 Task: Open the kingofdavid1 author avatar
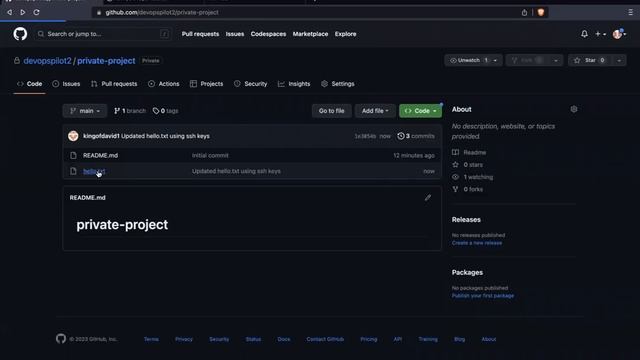(x=73, y=136)
